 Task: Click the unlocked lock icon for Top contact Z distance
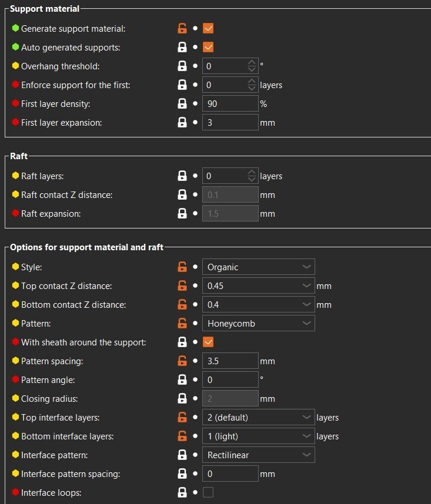pyautogui.click(x=182, y=285)
